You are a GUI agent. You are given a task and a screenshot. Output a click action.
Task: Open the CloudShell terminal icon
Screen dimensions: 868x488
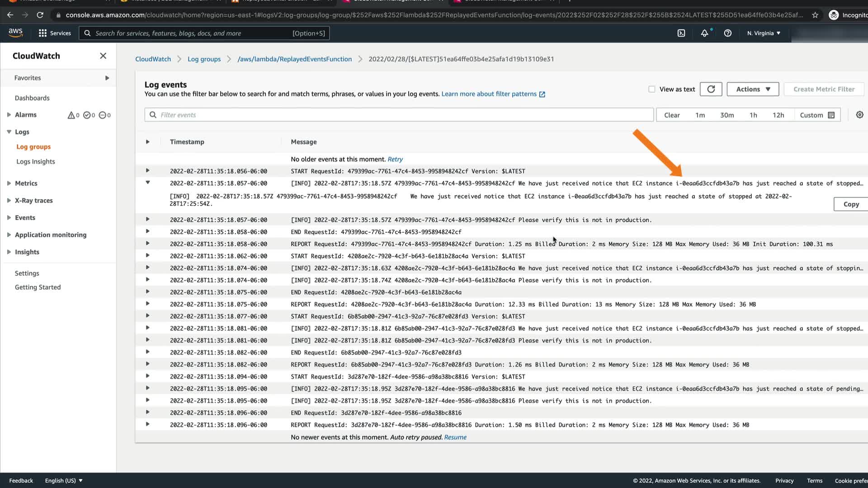681,33
